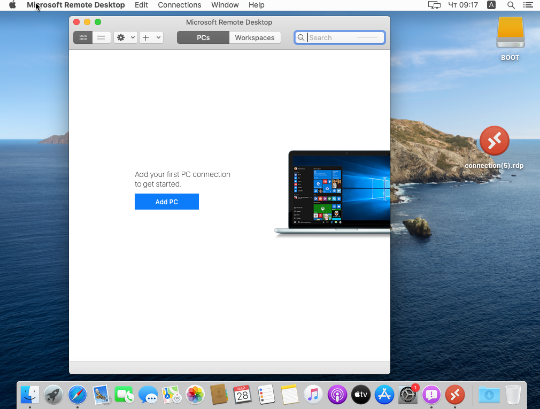The width and height of the screenshot is (540, 409).
Task: Open Mail stamp icon in Dock
Action: tap(101, 395)
